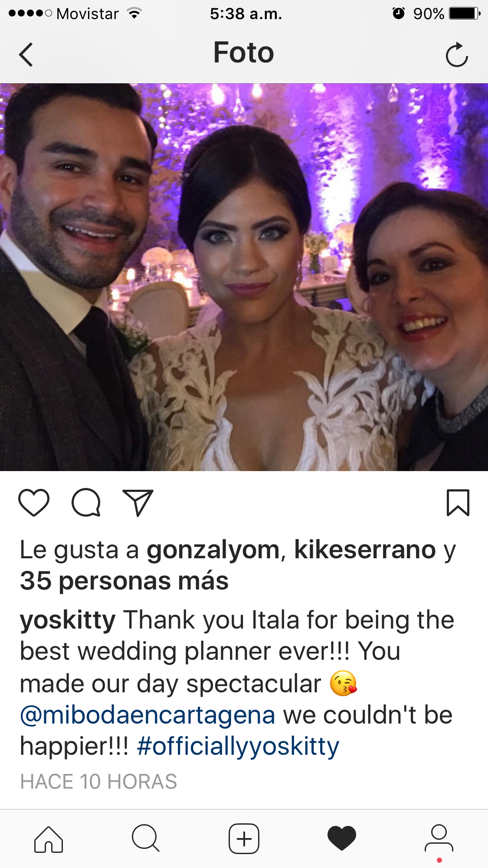488x868 pixels.
Task: Tap the HACE 10 HORAS timestamp
Action: point(98,782)
